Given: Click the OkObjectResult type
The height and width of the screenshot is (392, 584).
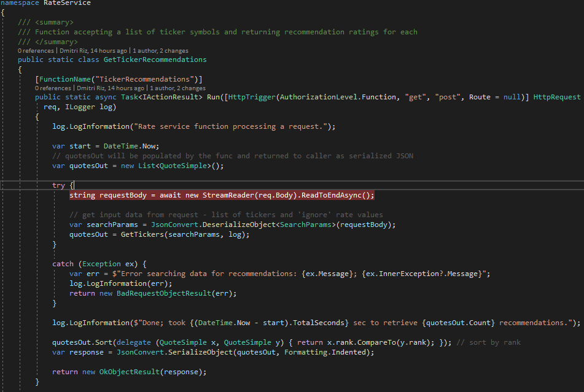Looking at the screenshot, I should [129, 372].
